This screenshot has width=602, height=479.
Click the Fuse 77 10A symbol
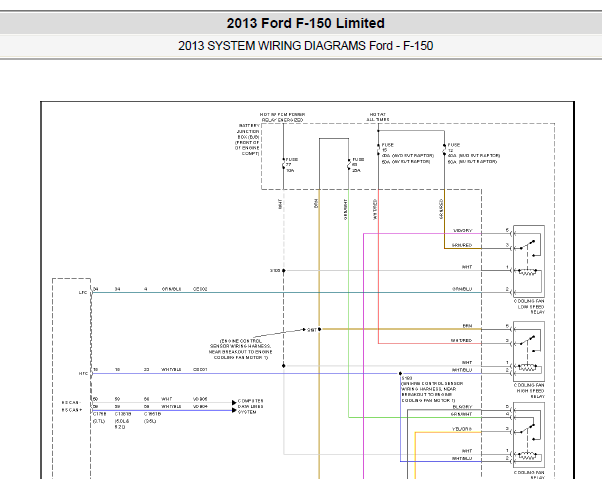point(284,165)
